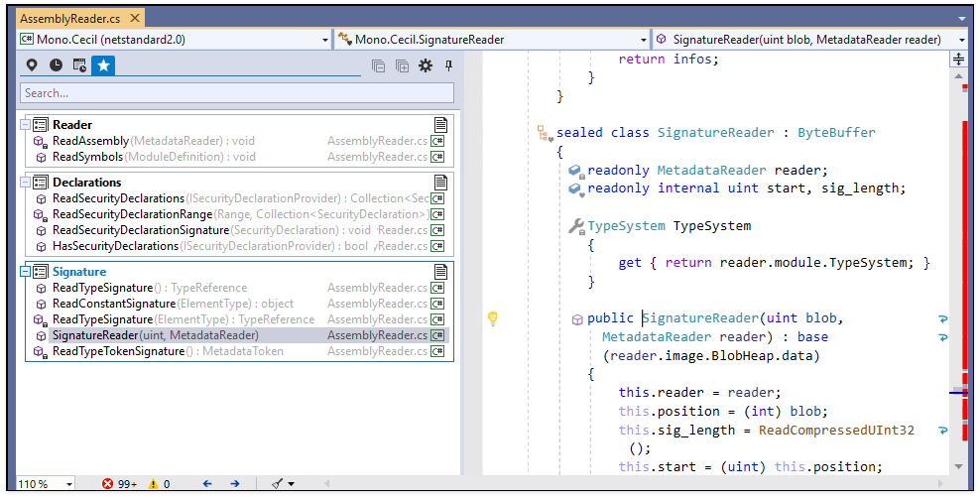980x499 pixels.
Task: Click the lightbulb quick actions icon
Action: pyautogui.click(x=491, y=318)
